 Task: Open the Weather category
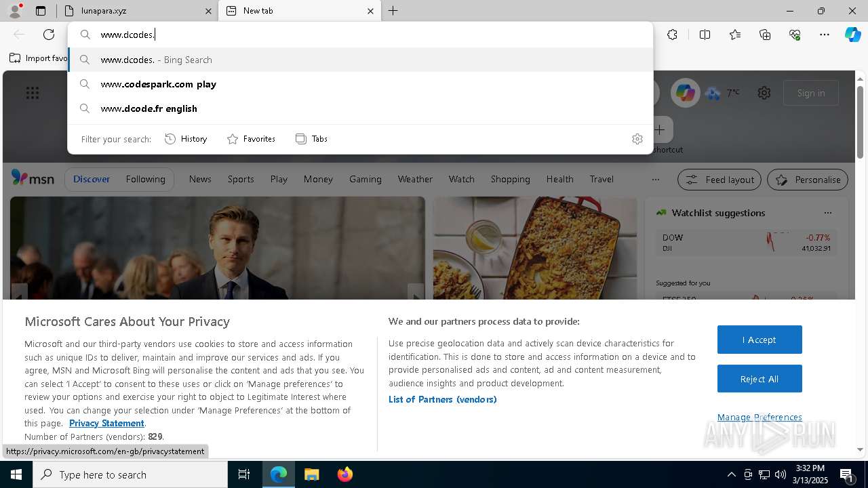tap(415, 179)
